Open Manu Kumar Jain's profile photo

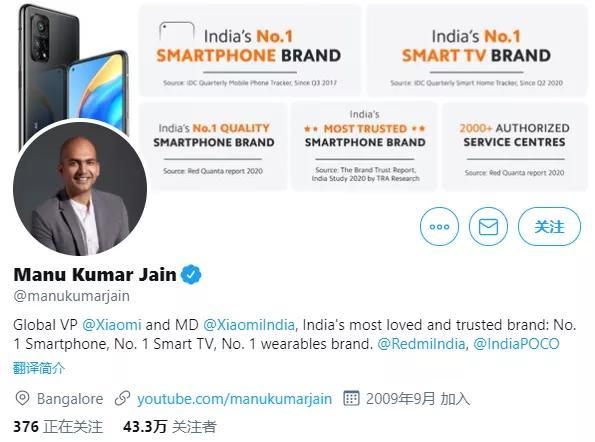pyautogui.click(x=80, y=188)
